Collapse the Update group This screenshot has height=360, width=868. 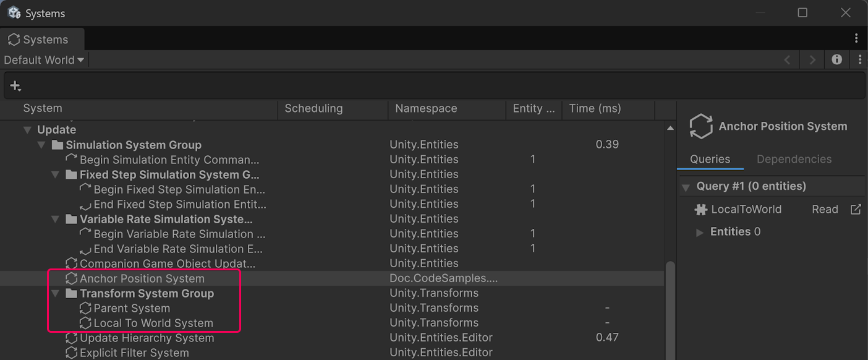(x=27, y=130)
